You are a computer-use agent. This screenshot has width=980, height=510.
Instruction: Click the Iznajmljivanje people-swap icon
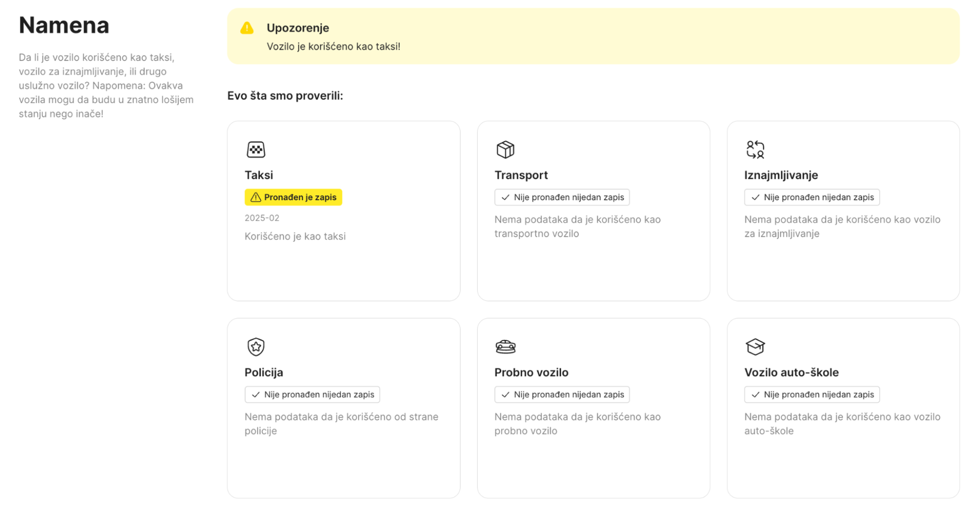[755, 150]
